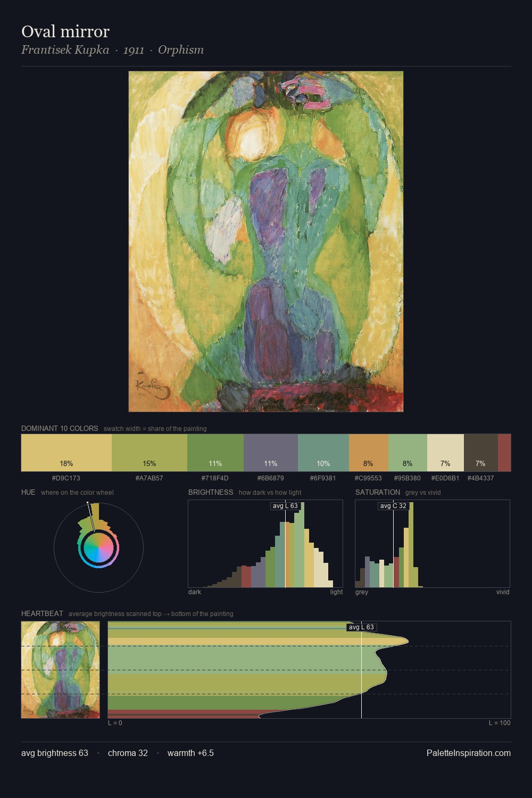Pick the #6F9381 teal swatch
The image size is (532, 798).
323,453
